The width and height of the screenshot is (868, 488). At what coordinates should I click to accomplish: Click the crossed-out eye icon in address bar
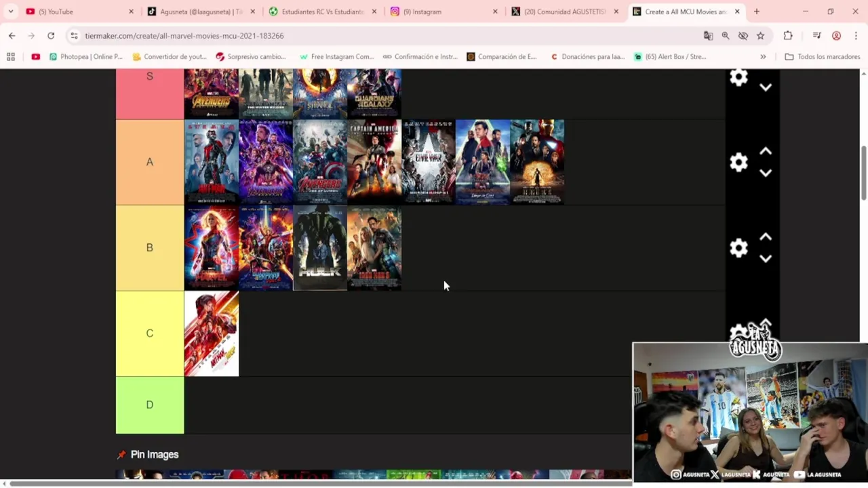tap(743, 36)
